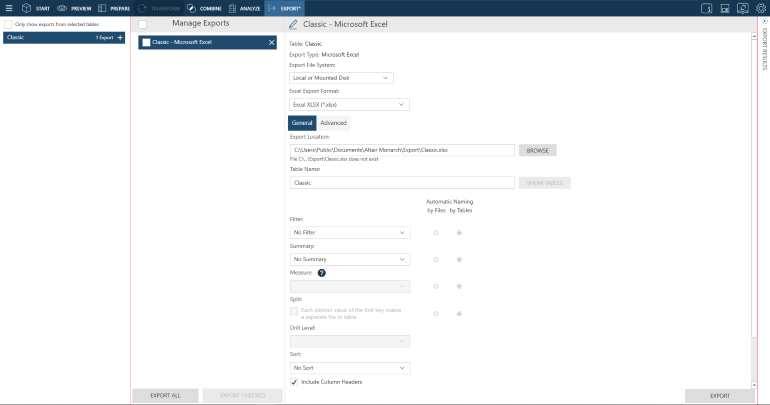Click the vertical EXPORT RESULTS label

pos(765,49)
